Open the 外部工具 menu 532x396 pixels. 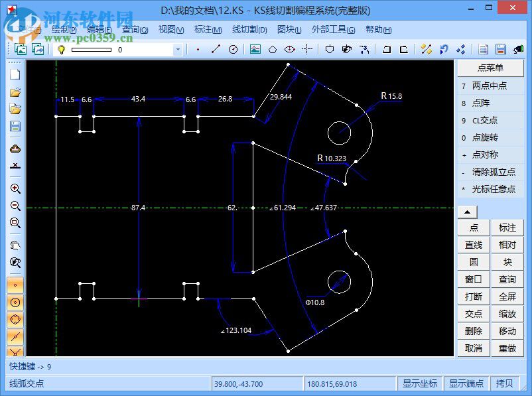[333, 29]
